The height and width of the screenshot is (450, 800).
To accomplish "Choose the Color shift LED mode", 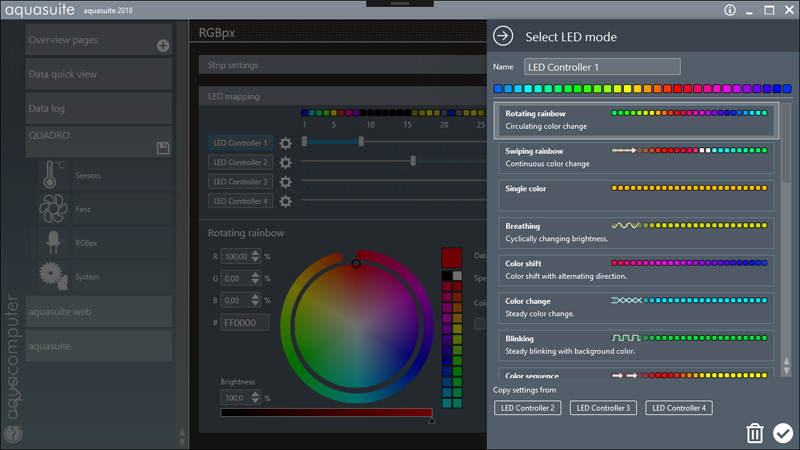I will pyautogui.click(x=635, y=269).
